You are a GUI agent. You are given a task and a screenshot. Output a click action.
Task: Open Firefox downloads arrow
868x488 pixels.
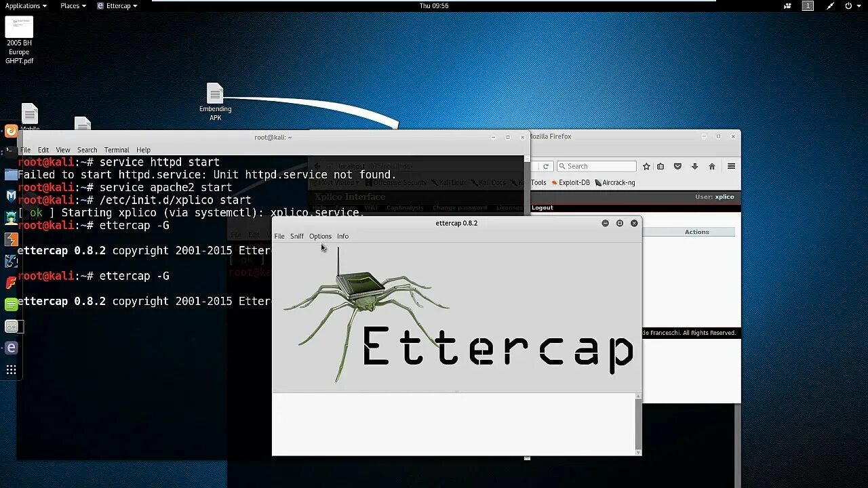(694, 166)
